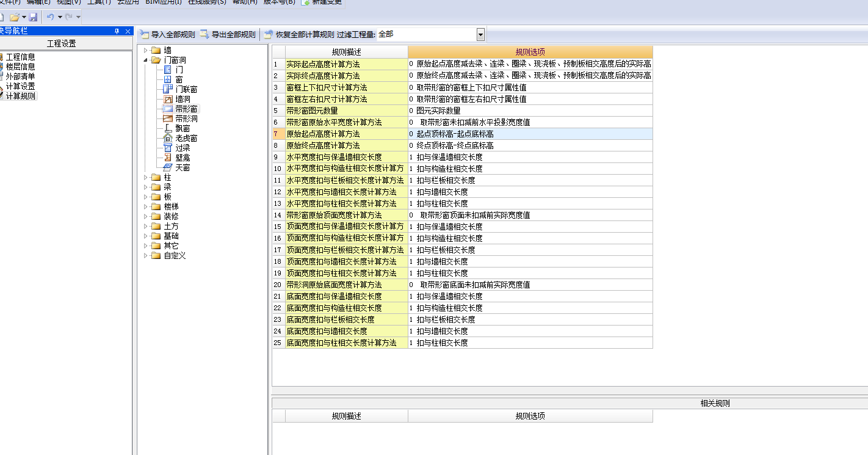Click the open file folder icon
Screen dimensions: 868x455
[x=15, y=17]
